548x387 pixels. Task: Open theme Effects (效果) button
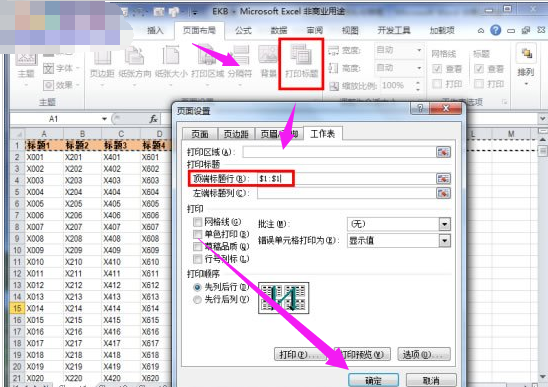[x=62, y=85]
